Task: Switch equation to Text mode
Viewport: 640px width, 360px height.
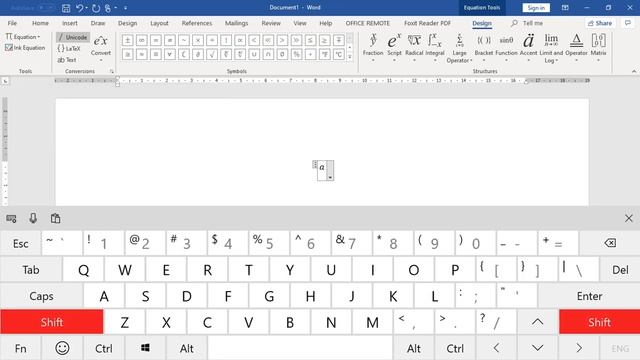Action: tap(67, 60)
